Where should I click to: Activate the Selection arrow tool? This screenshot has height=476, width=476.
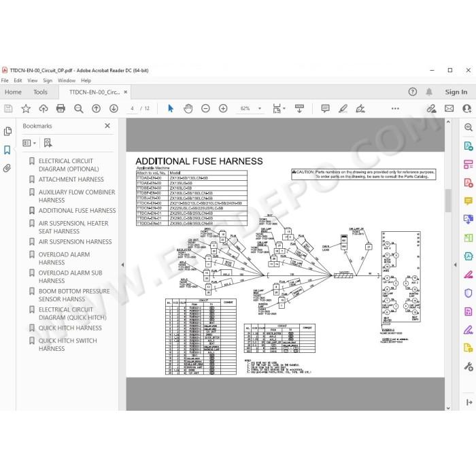point(171,108)
